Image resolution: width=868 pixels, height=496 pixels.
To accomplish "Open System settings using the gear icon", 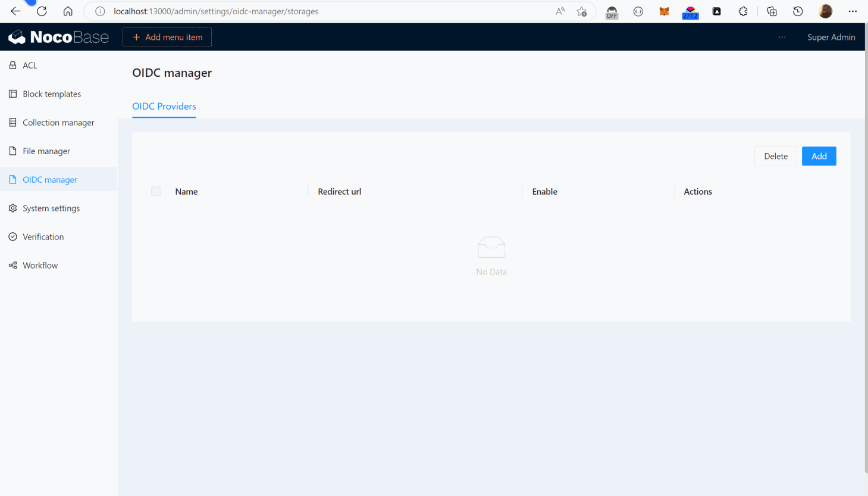I will 12,208.
